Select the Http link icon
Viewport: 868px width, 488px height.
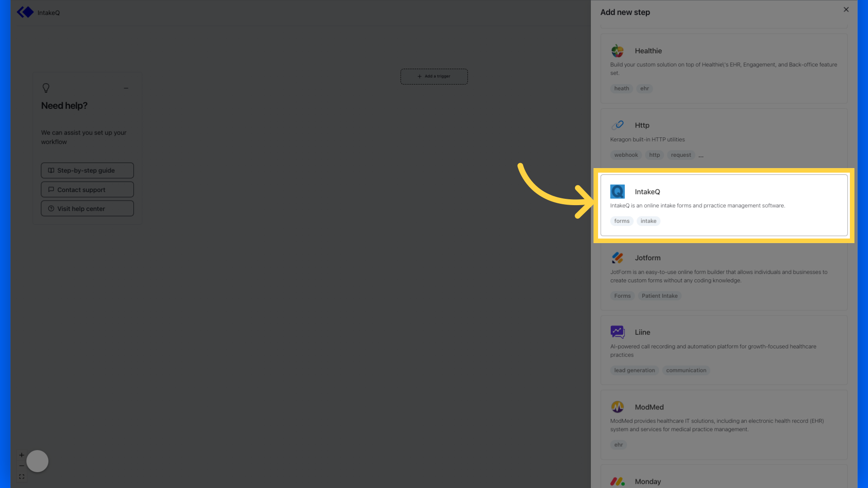(618, 125)
